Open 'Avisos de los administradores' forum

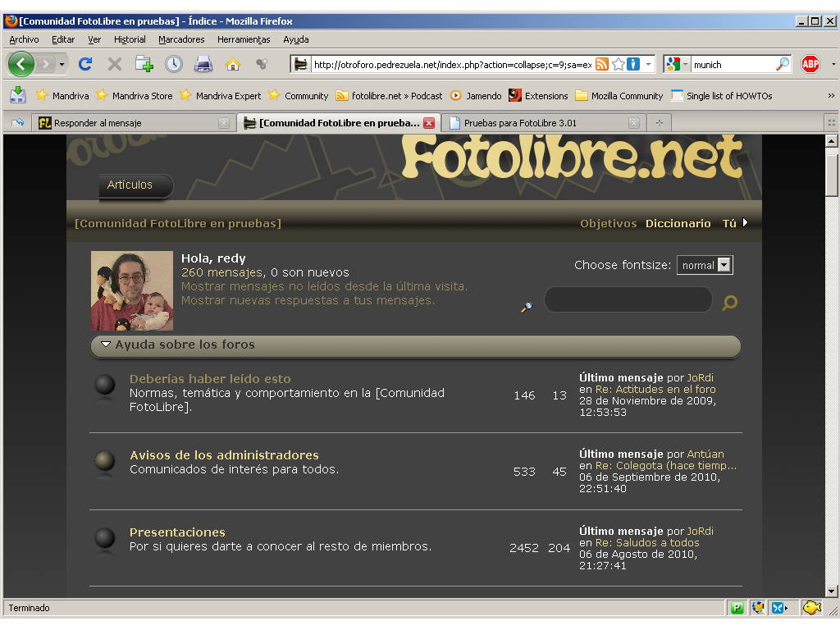[x=224, y=455]
